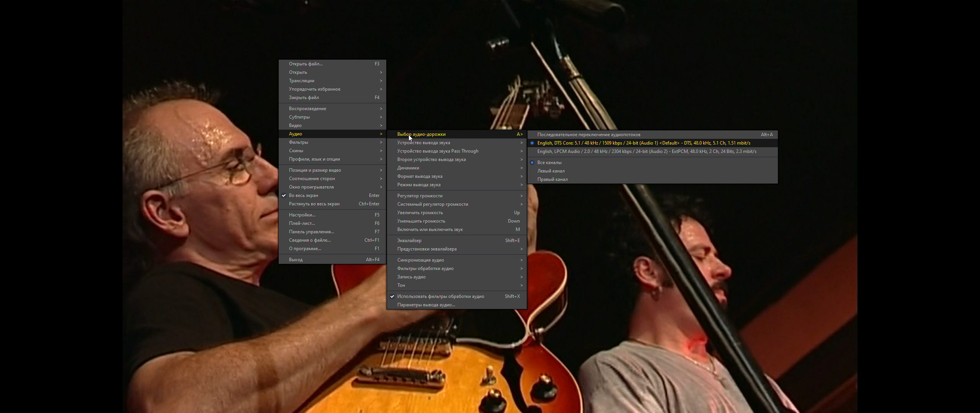Switch to the English LPCM Audio track

tap(612, 151)
